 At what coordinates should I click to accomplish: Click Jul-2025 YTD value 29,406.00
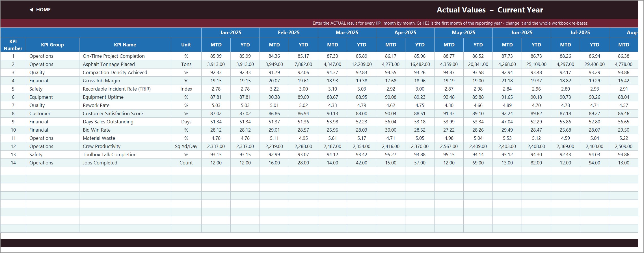[595, 64]
